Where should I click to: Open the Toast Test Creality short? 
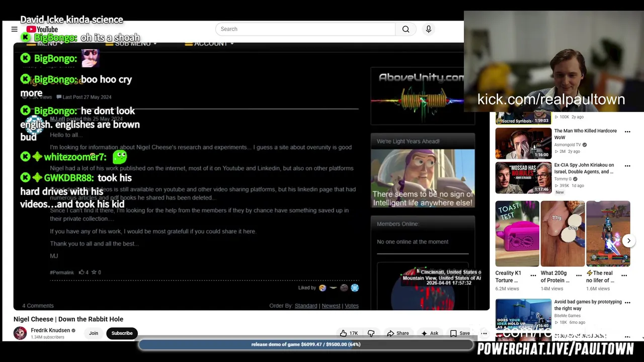point(517,234)
